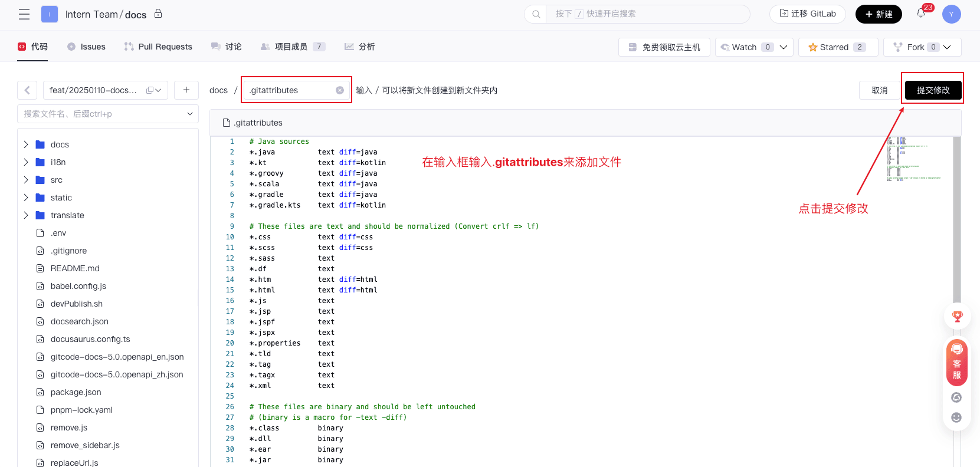The image size is (980, 467).
Task: Open the customer service chat widget
Action: pos(956,363)
